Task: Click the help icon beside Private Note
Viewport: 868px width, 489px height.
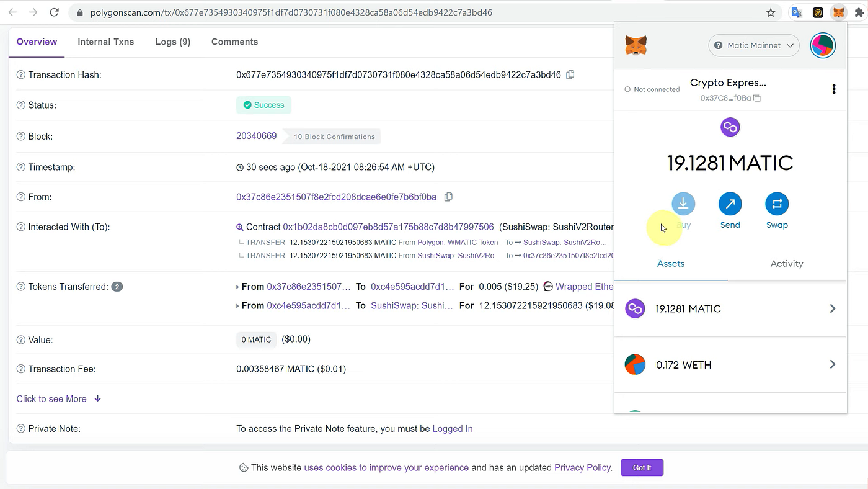Action: [x=21, y=429]
